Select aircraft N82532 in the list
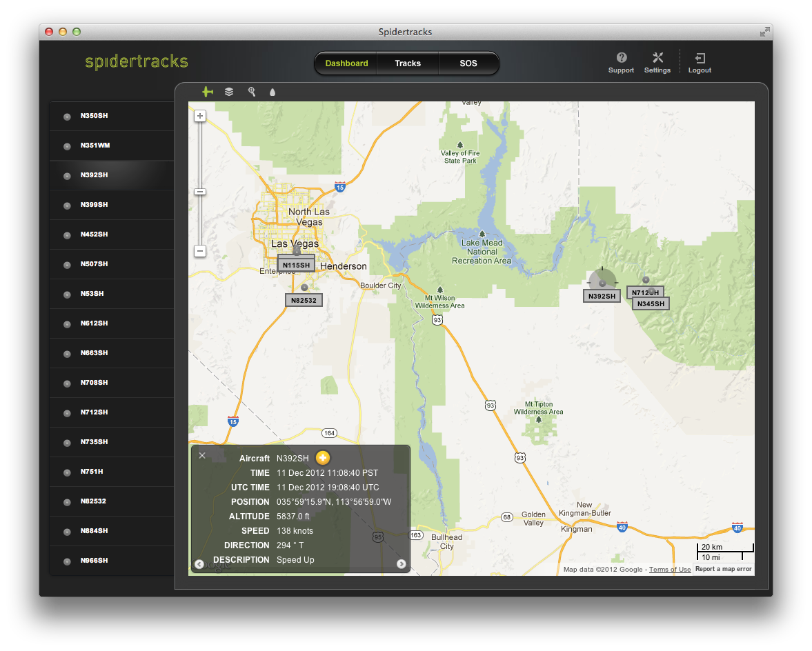Screen dimensions: 812x651 tap(112, 501)
